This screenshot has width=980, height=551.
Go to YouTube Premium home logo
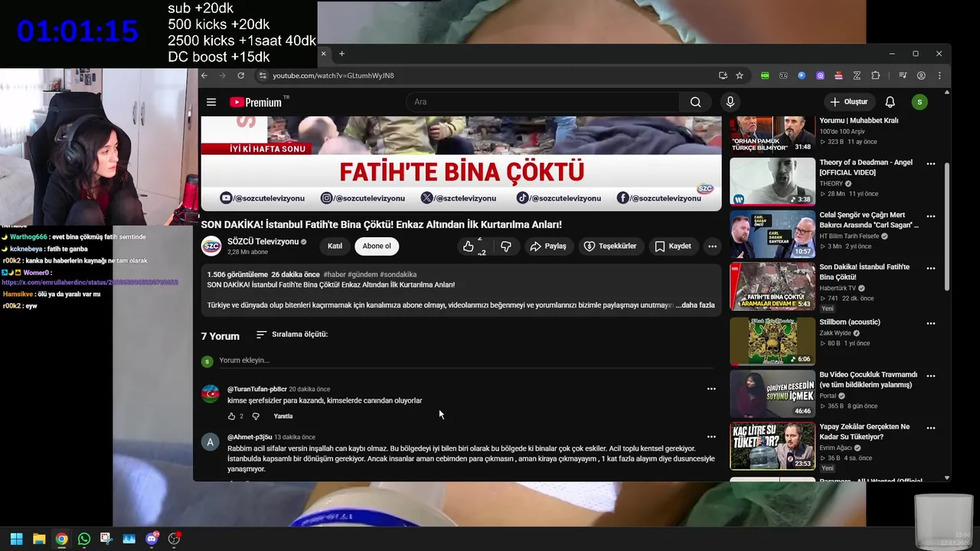coord(256,102)
